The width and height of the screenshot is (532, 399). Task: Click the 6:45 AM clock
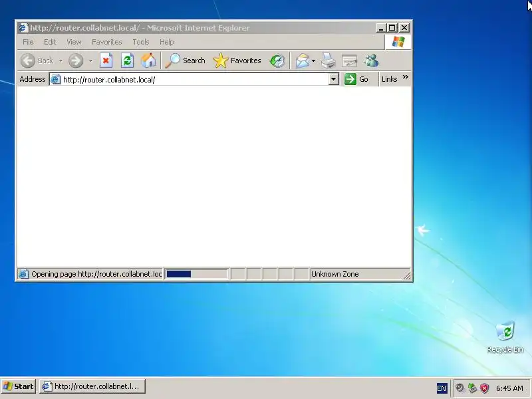pyautogui.click(x=509, y=388)
